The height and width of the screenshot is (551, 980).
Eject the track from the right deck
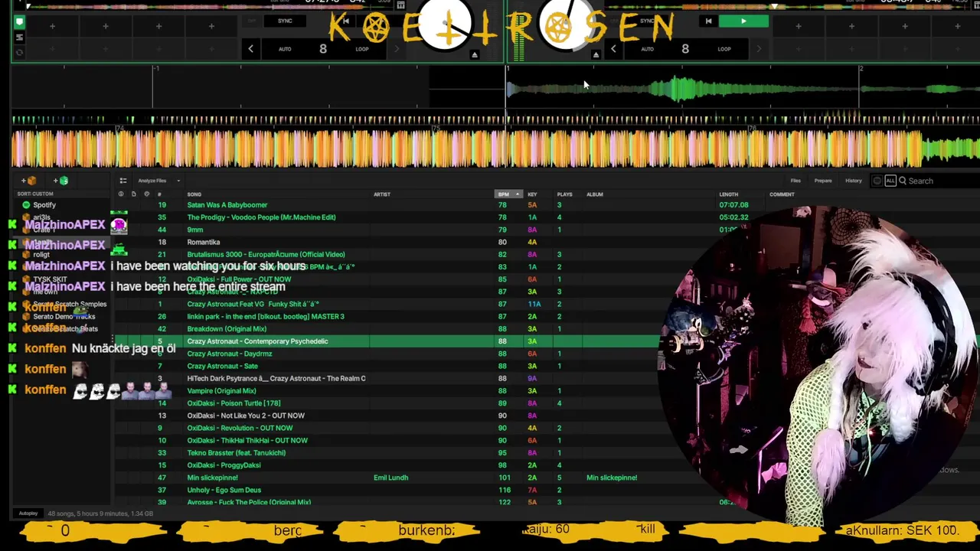[x=596, y=55]
